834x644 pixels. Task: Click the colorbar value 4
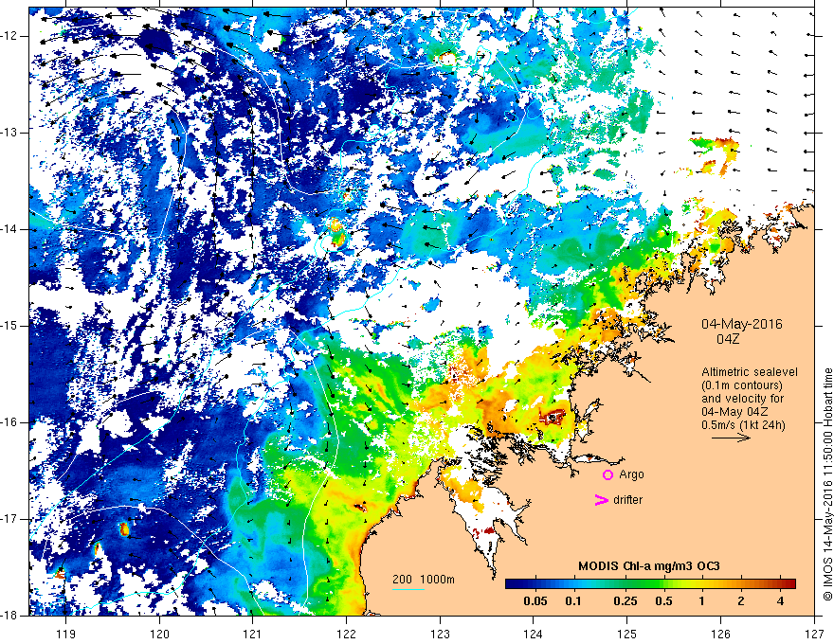[x=780, y=601]
